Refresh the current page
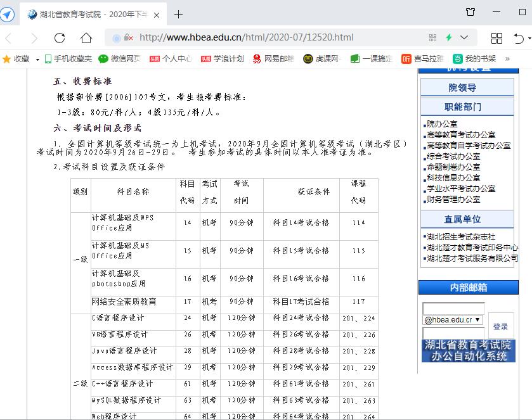The width and height of the screenshot is (532, 420). (x=59, y=37)
